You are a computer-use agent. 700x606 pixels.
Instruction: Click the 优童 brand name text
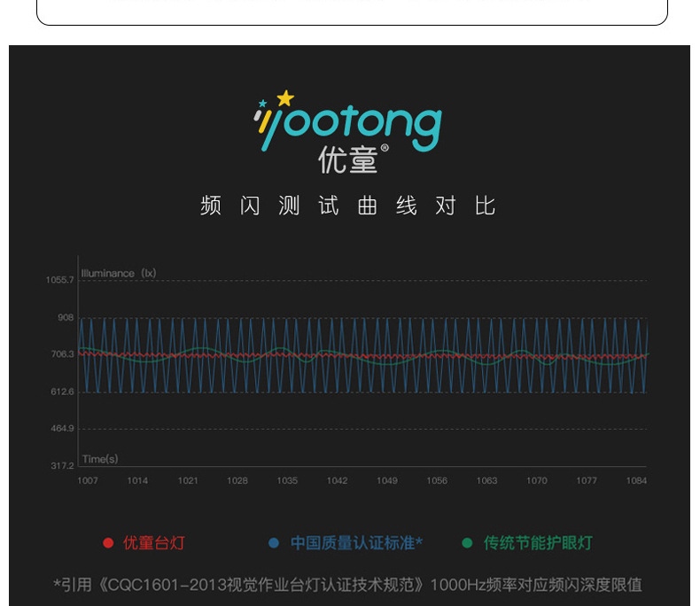click(x=347, y=159)
